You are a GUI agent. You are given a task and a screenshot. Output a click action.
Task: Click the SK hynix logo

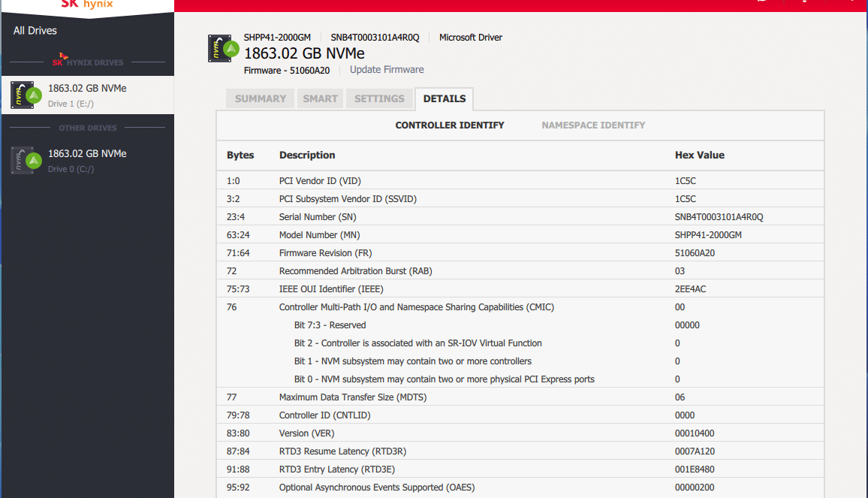point(87,5)
